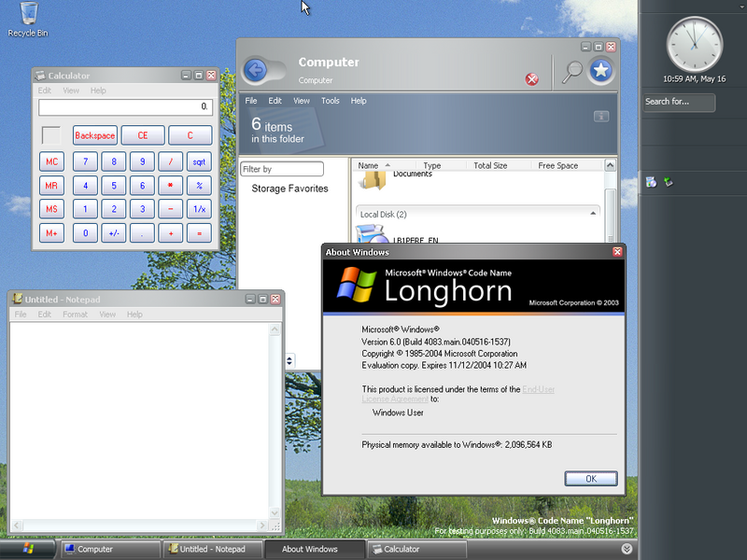Click the 1/x reciprocal button
This screenshot has height=560, width=747.
(199, 209)
